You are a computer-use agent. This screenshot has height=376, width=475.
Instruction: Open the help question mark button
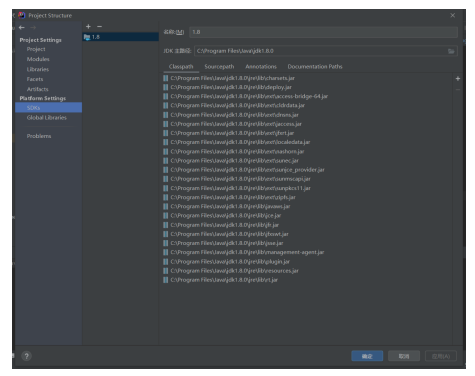[x=27, y=356]
